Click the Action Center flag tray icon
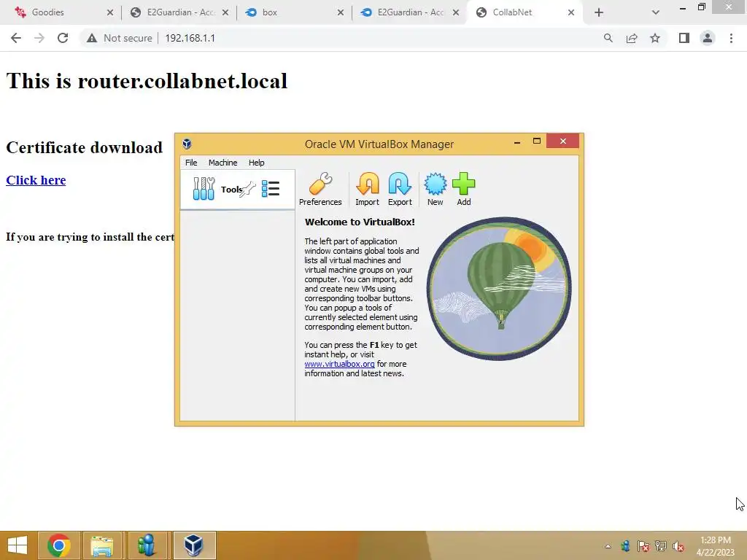The width and height of the screenshot is (747, 560). (643, 546)
